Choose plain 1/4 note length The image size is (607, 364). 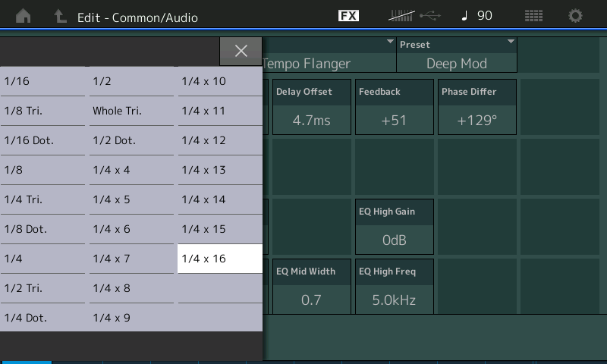(42, 259)
